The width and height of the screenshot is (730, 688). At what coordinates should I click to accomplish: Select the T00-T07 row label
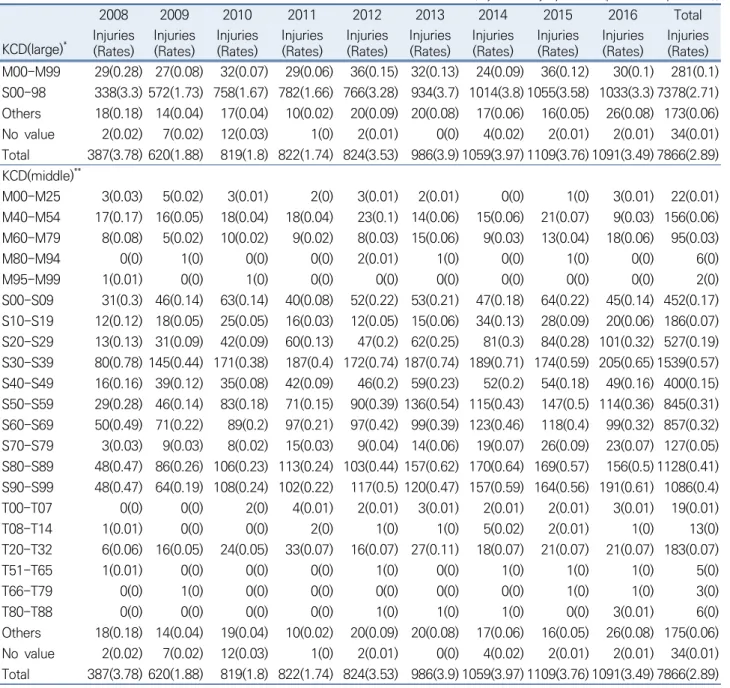point(27,508)
